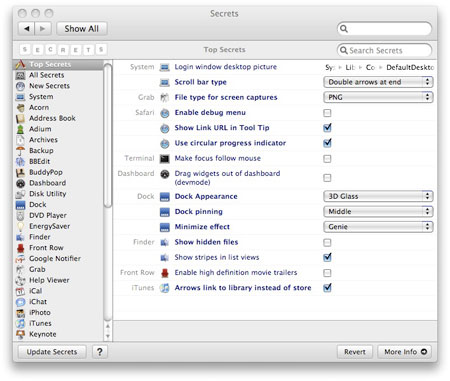Screen dimensions: 450x381
Task: Click the Revert button
Action: pos(355,352)
